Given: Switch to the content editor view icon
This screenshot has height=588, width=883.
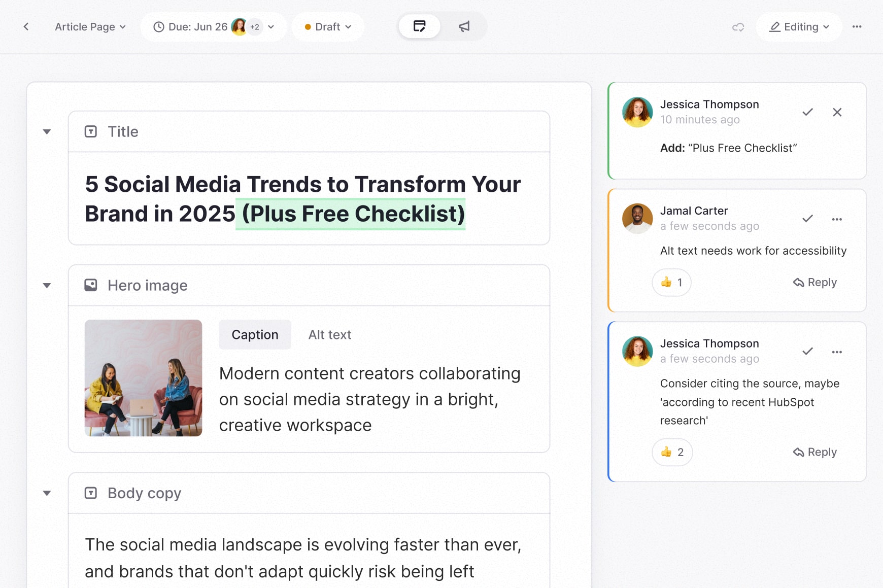Looking at the screenshot, I should click(x=419, y=26).
